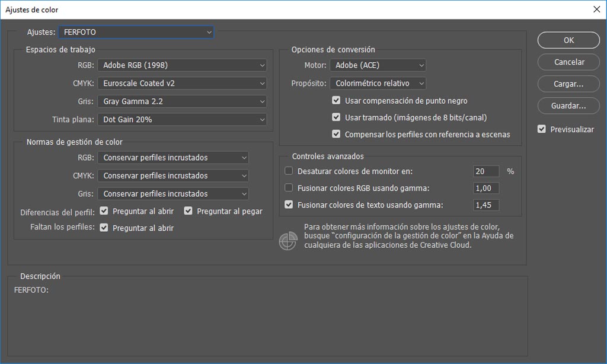
Task: Open the Motor Adobe (ACE) dropdown
Action: pos(378,65)
